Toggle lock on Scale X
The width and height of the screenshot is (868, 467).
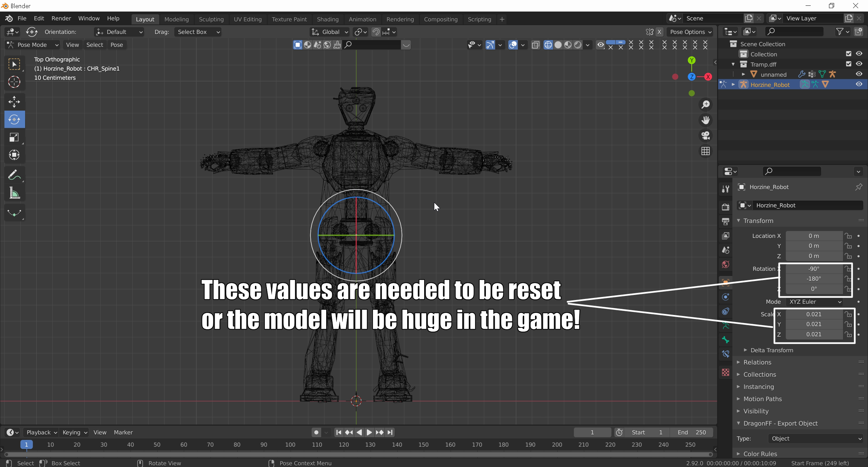pyautogui.click(x=848, y=314)
